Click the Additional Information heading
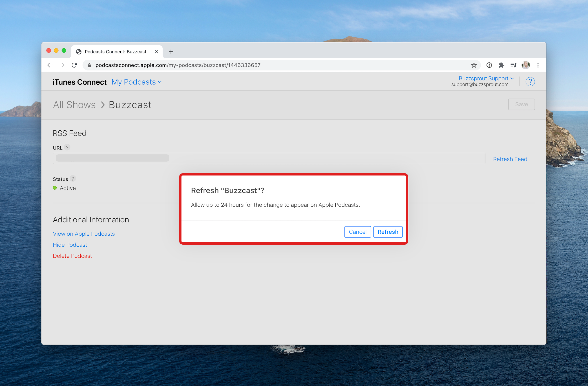 pyautogui.click(x=91, y=220)
